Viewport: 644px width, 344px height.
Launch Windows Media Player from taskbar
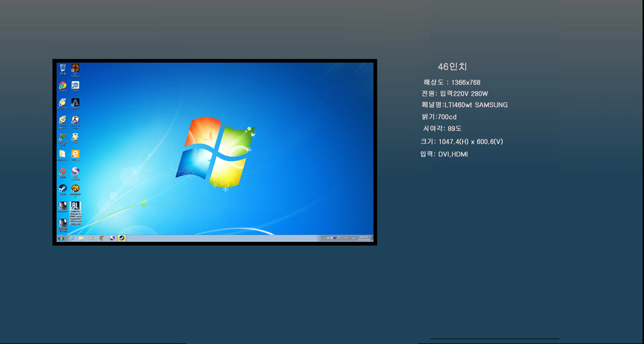(x=91, y=238)
